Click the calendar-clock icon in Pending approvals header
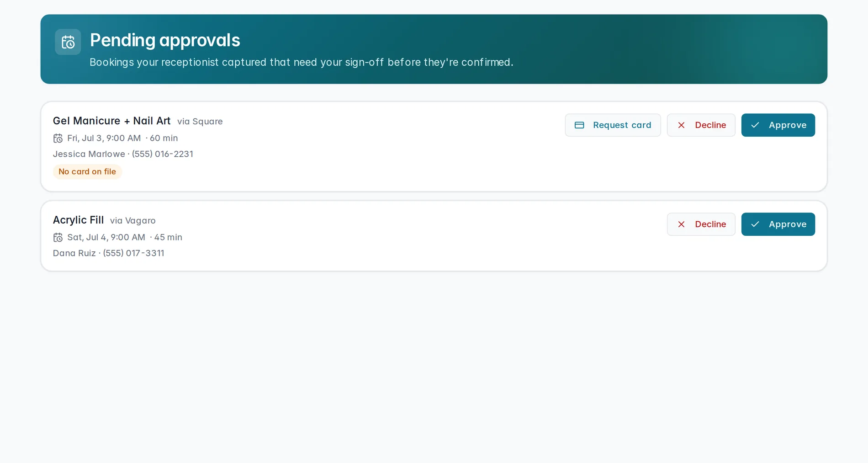 68,42
